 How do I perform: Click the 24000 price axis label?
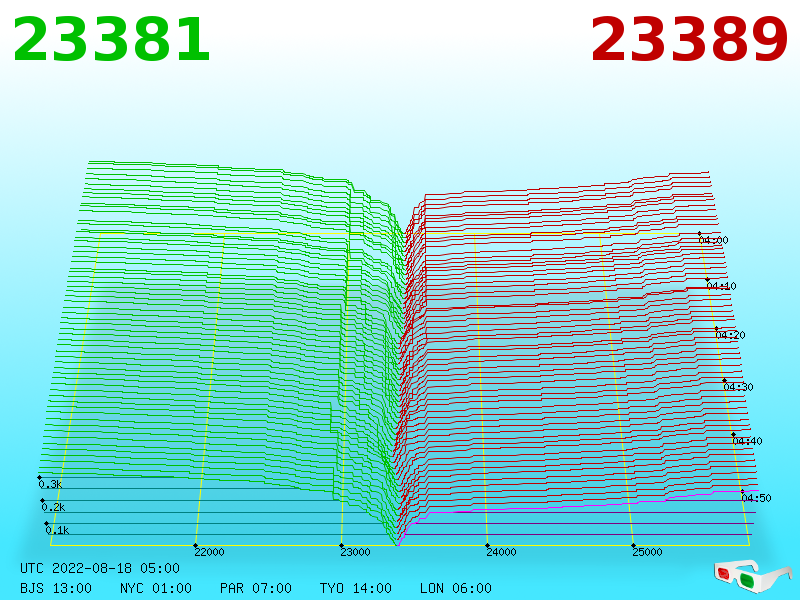[501, 552]
